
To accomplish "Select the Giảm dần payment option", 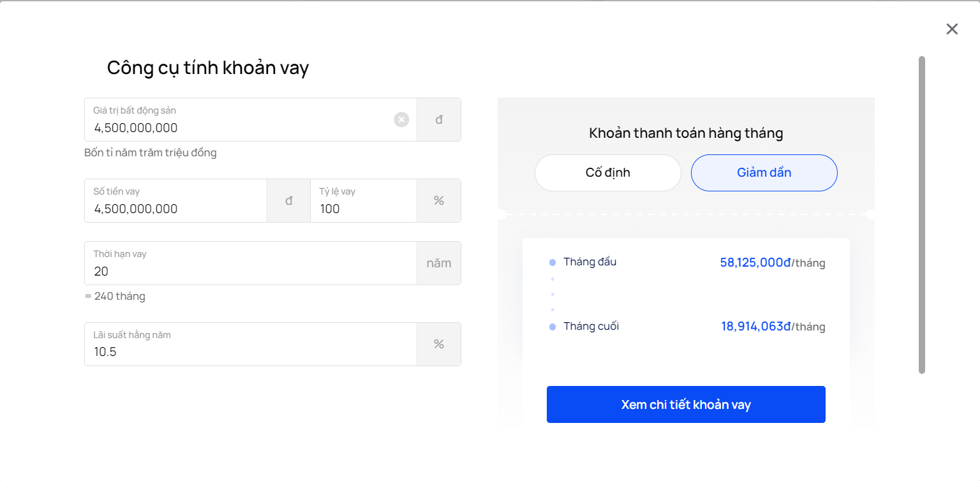I will click(x=764, y=173).
